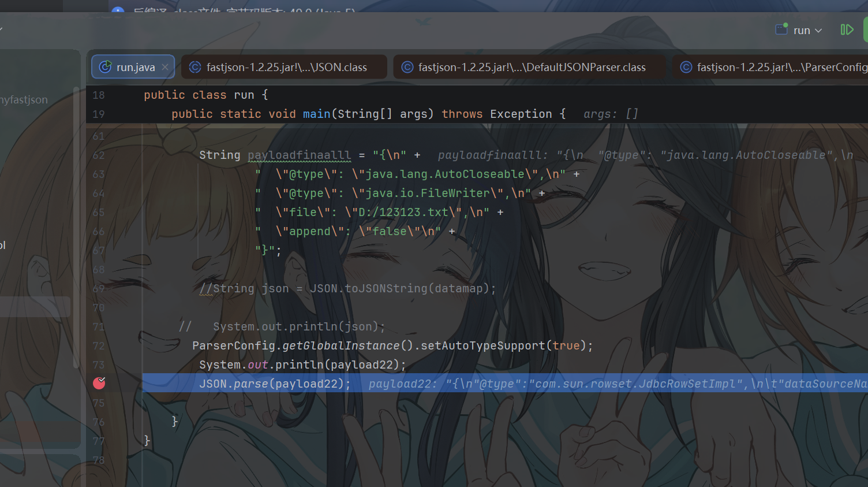Viewport: 868px width, 487px height.
Task: Click the project panel vertical scrollbar
Action: click(x=76, y=228)
